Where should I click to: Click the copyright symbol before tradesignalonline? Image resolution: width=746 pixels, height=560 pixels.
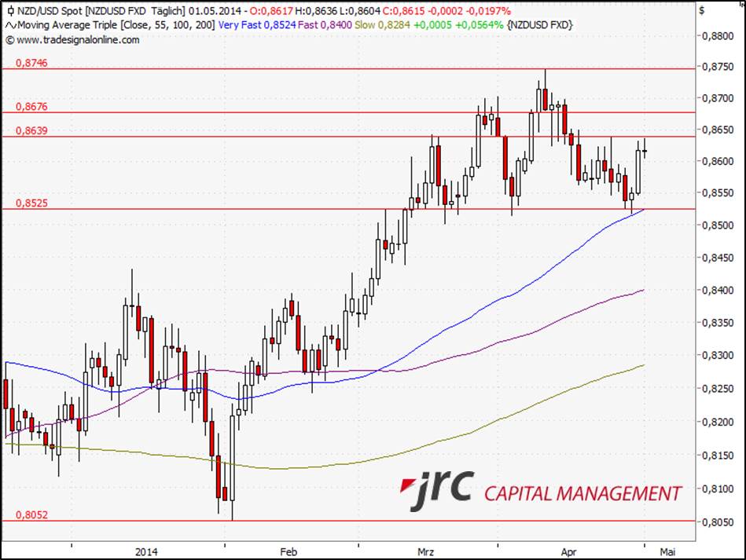[x=9, y=39]
